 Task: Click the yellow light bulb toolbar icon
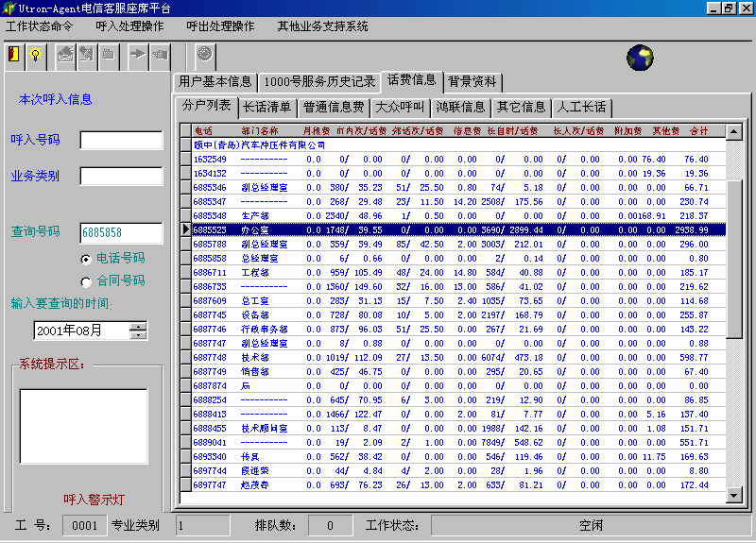36,54
